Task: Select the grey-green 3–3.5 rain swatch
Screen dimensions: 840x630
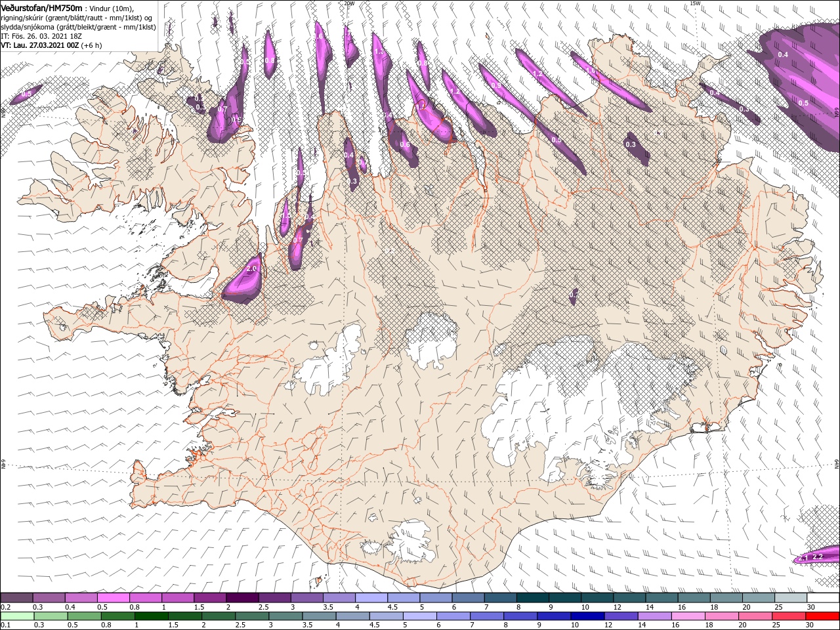Action: 285,616
